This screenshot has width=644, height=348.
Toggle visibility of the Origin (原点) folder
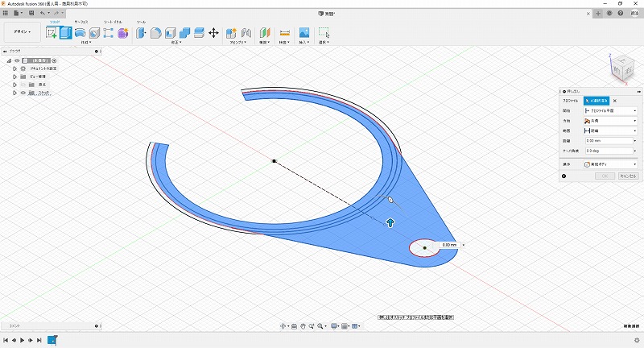tap(23, 85)
